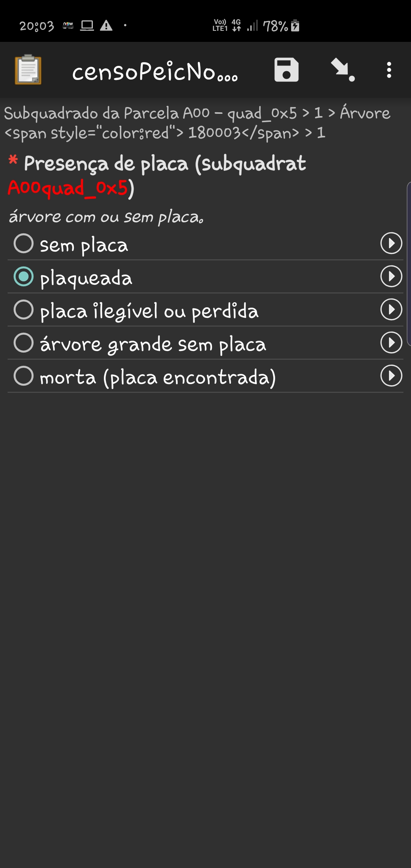Image resolution: width=411 pixels, height=868 pixels.
Task: Tap the go-to-prompt arrow icon
Action: (x=342, y=70)
